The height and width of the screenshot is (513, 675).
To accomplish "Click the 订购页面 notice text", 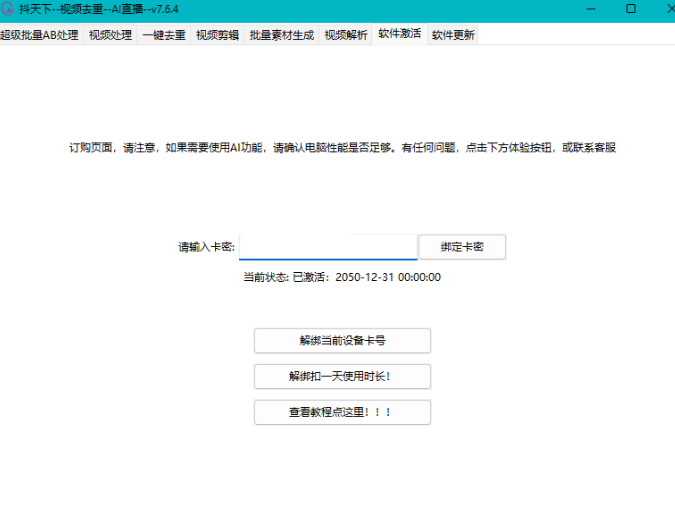I will pyautogui.click(x=342, y=148).
